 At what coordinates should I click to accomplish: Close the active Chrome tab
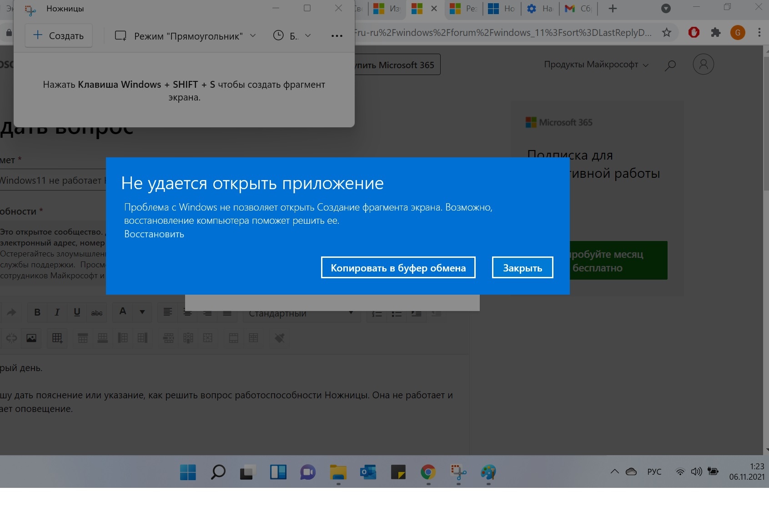click(434, 9)
